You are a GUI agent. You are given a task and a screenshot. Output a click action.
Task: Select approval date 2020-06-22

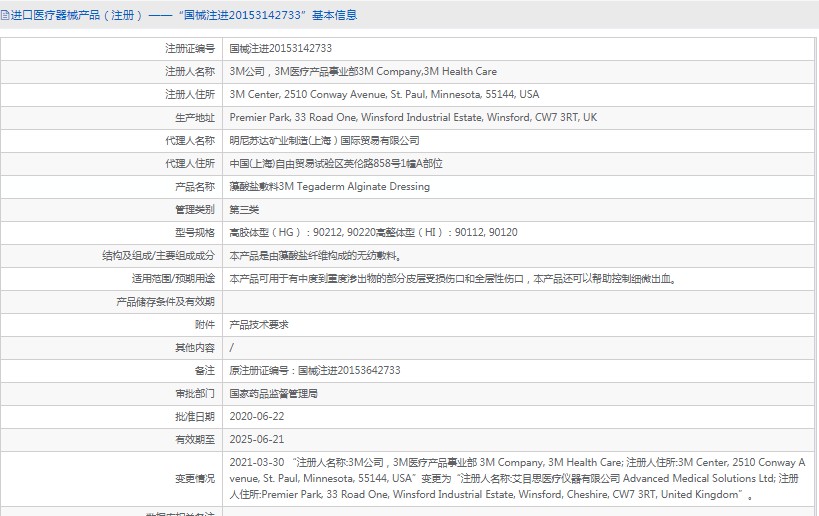pyautogui.click(x=257, y=416)
